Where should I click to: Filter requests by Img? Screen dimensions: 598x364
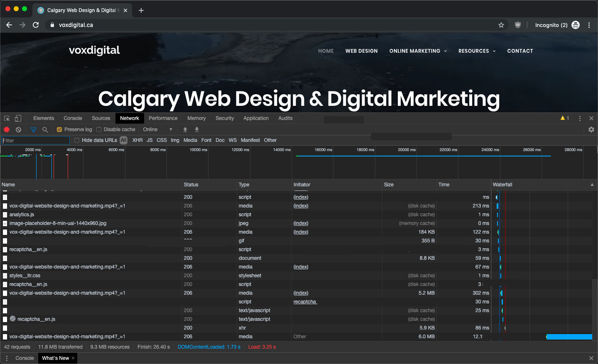click(x=175, y=140)
